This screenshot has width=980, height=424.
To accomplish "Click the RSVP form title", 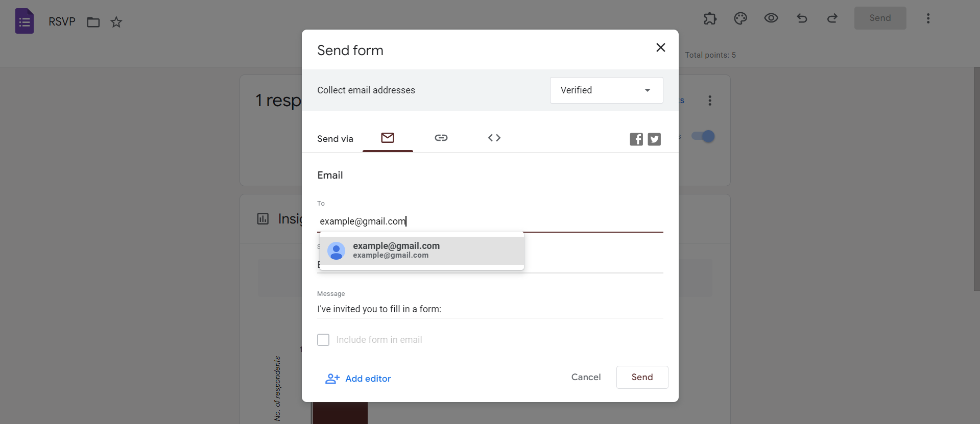I will (x=62, y=21).
